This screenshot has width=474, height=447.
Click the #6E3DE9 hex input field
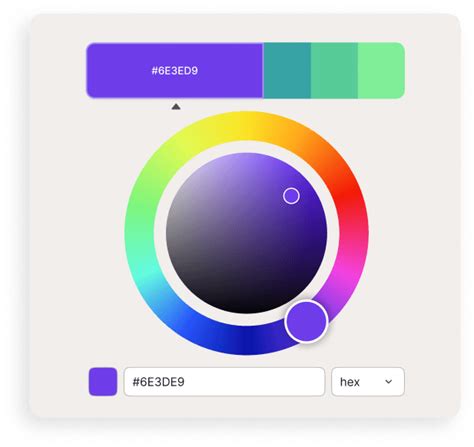(x=224, y=382)
